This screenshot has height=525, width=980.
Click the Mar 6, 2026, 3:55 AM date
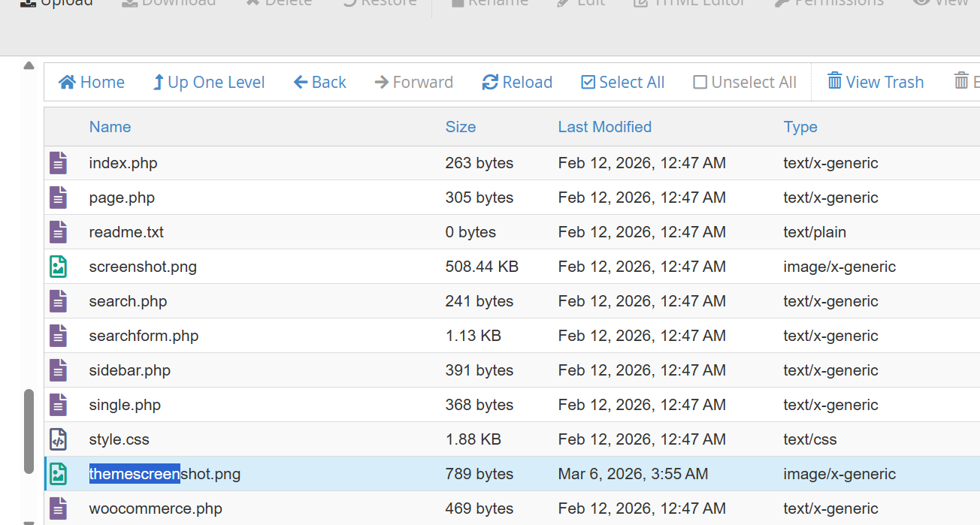(x=633, y=474)
